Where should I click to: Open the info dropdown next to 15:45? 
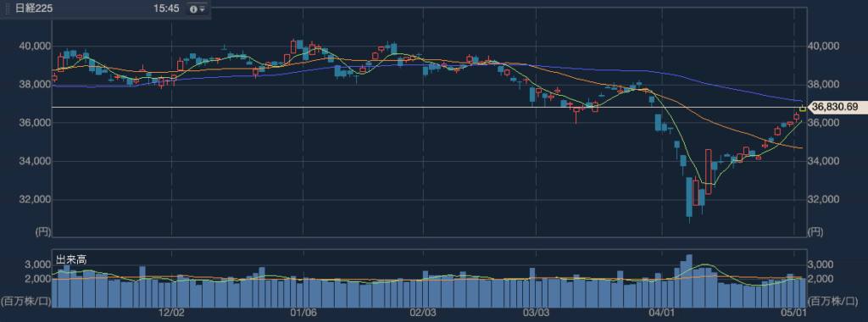pos(197,9)
